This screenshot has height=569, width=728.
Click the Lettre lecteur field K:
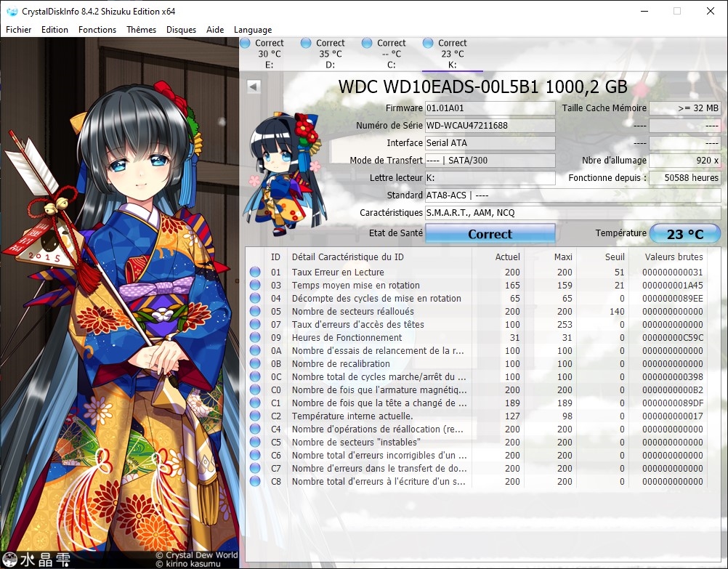(490, 178)
